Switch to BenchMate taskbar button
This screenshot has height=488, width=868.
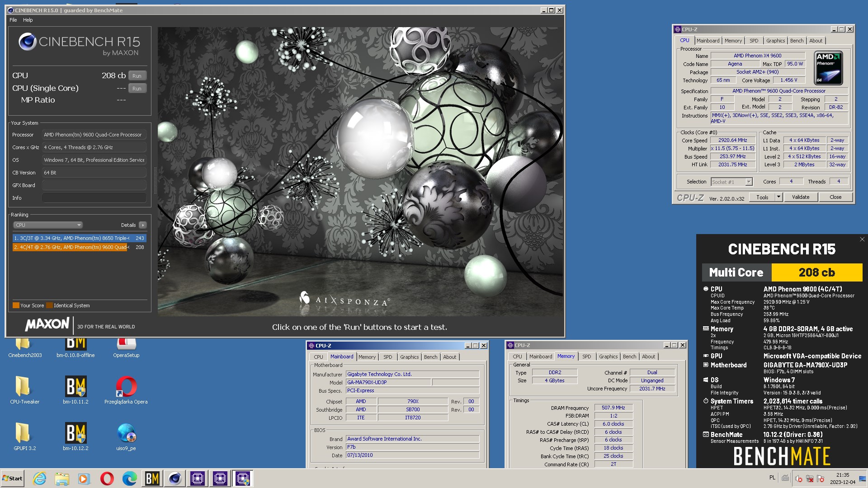tap(152, 479)
